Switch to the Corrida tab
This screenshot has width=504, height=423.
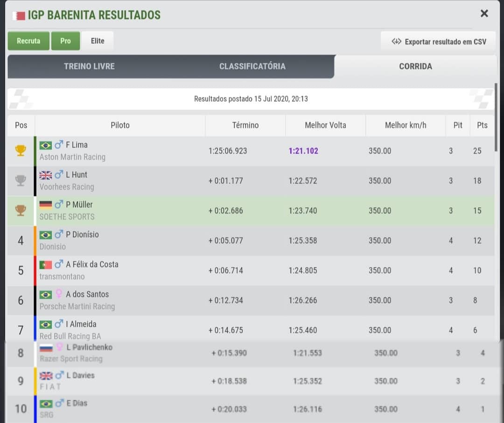point(415,66)
